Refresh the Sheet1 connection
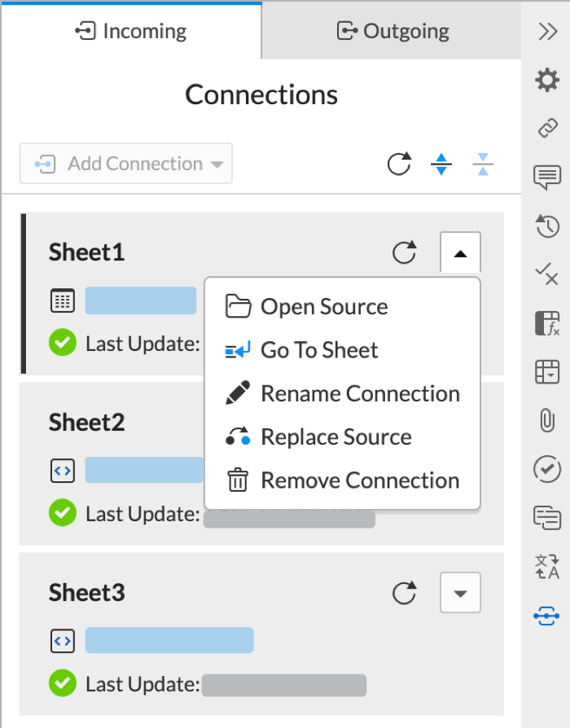Screen dimensions: 570x728 click(406, 252)
